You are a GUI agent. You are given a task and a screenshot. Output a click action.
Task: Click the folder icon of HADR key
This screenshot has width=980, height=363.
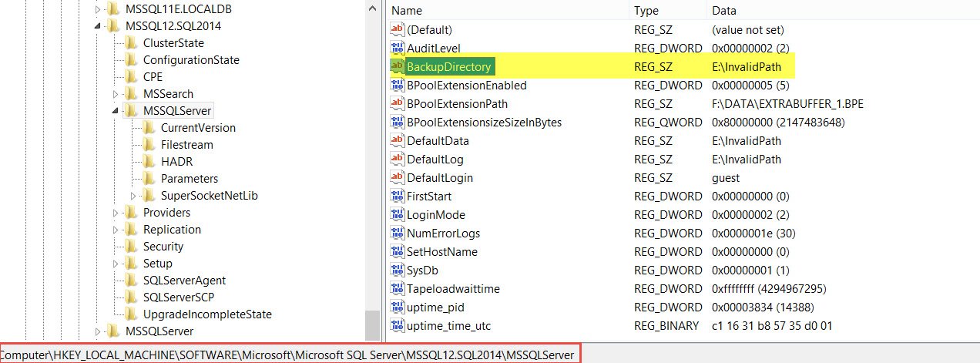coord(149,162)
